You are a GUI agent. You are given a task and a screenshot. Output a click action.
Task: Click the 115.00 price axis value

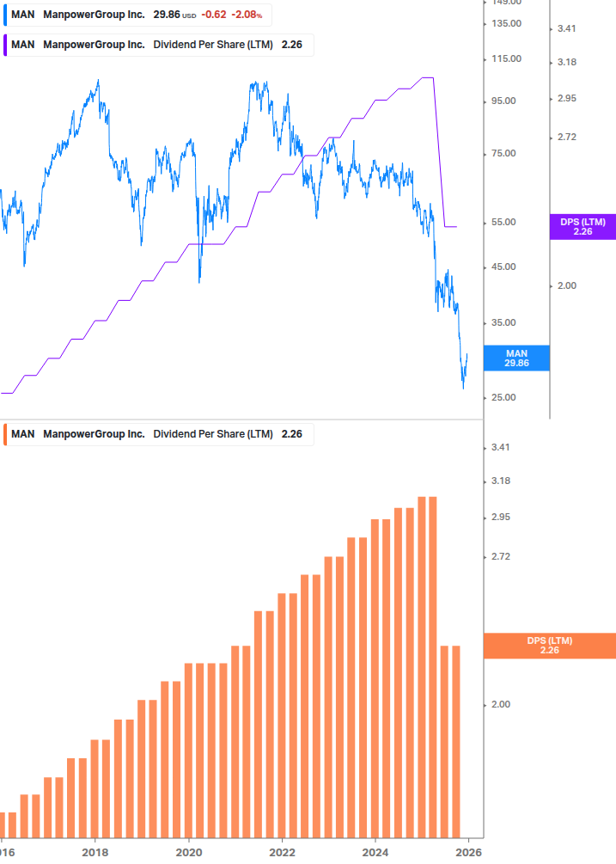[506, 59]
